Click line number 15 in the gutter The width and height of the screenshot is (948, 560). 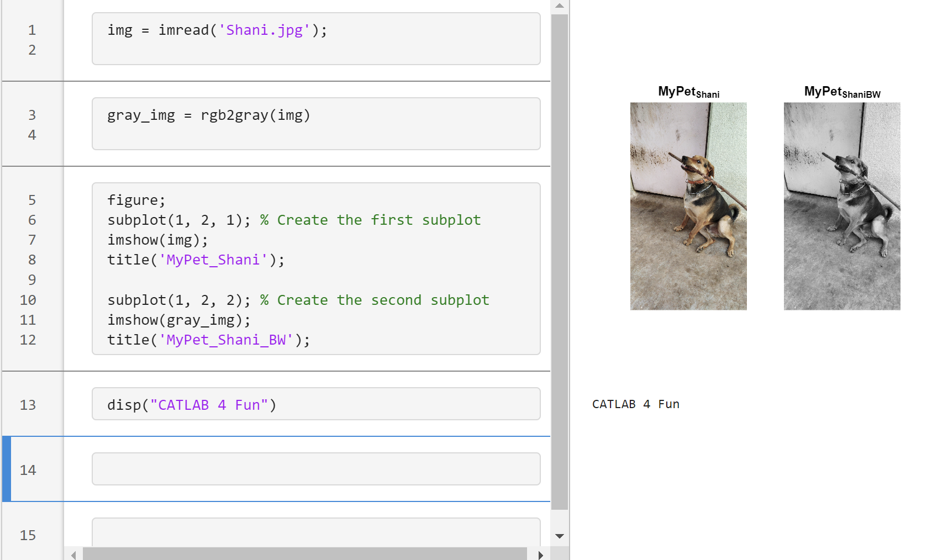click(28, 535)
